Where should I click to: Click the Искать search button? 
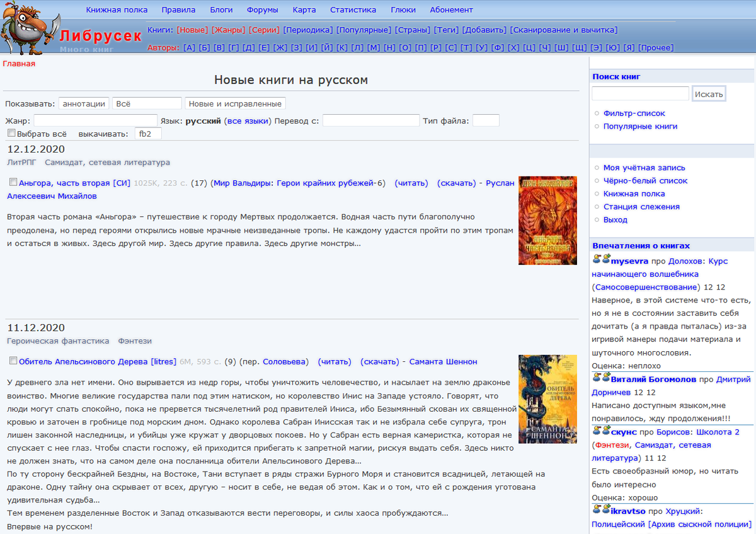[x=709, y=94]
